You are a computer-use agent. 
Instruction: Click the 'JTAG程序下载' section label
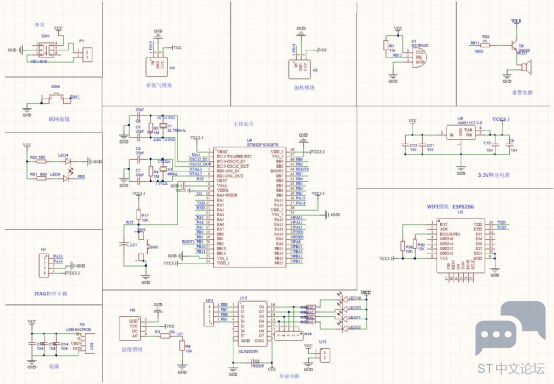click(x=51, y=294)
